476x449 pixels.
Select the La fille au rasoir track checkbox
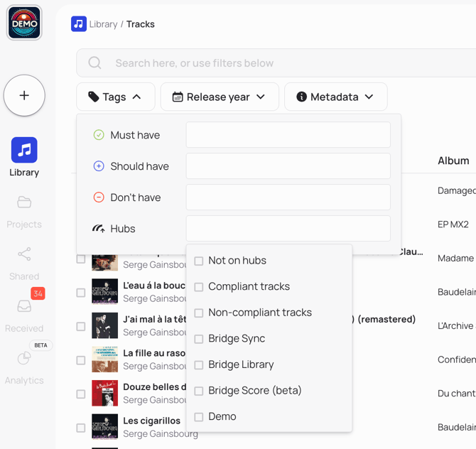pos(81,360)
